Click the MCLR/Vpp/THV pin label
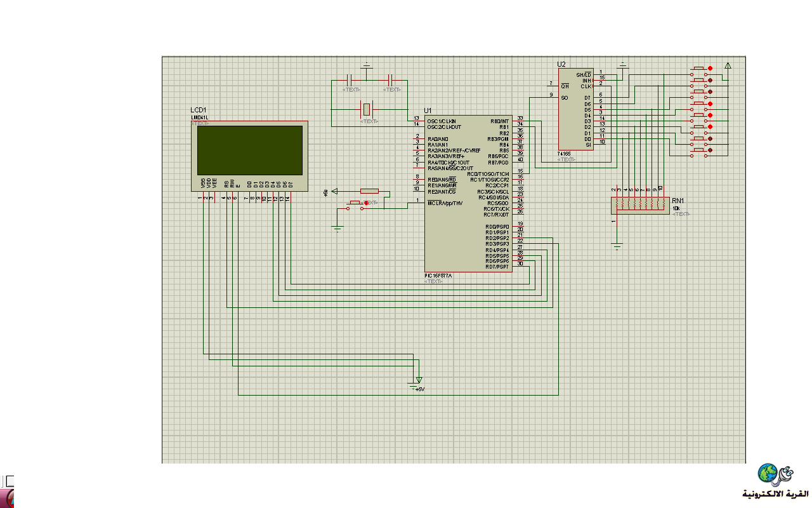This screenshot has width=812, height=508. click(x=445, y=203)
